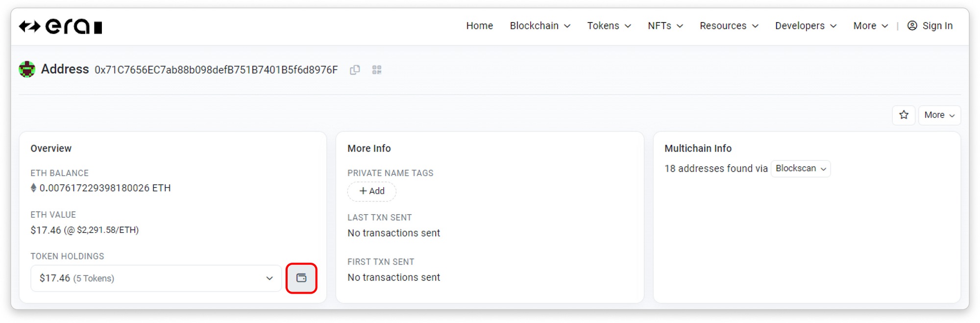Add a private name tag
The height and width of the screenshot is (323, 980).
[371, 191]
